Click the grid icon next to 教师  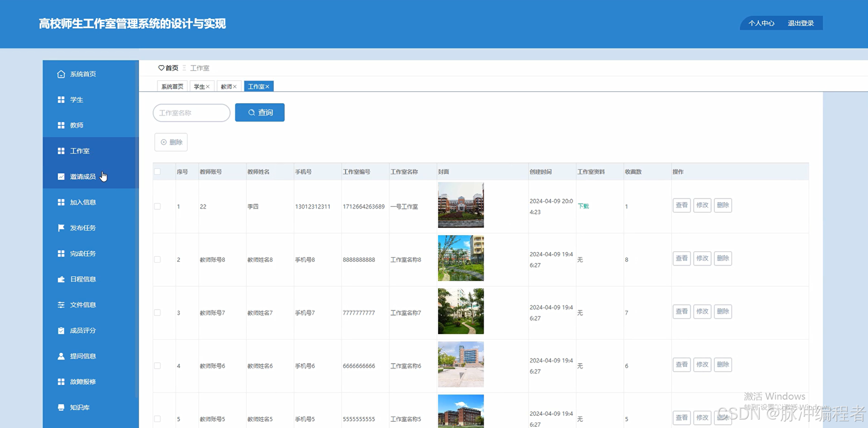tap(61, 125)
